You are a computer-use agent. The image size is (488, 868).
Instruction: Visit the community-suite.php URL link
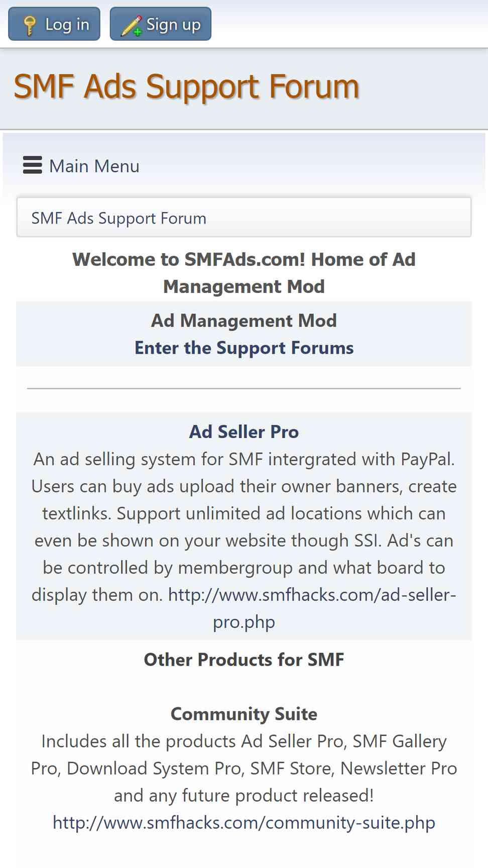click(x=244, y=822)
